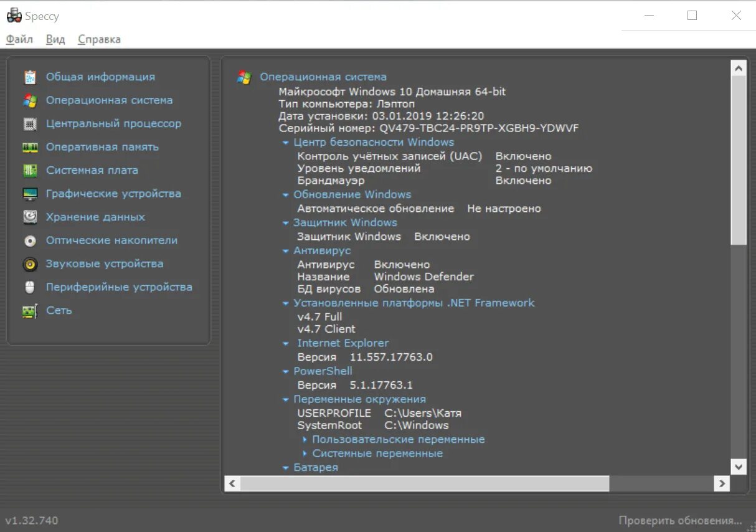Click the Общая информация clipboard icon
The width and height of the screenshot is (756, 532).
pyautogui.click(x=30, y=77)
